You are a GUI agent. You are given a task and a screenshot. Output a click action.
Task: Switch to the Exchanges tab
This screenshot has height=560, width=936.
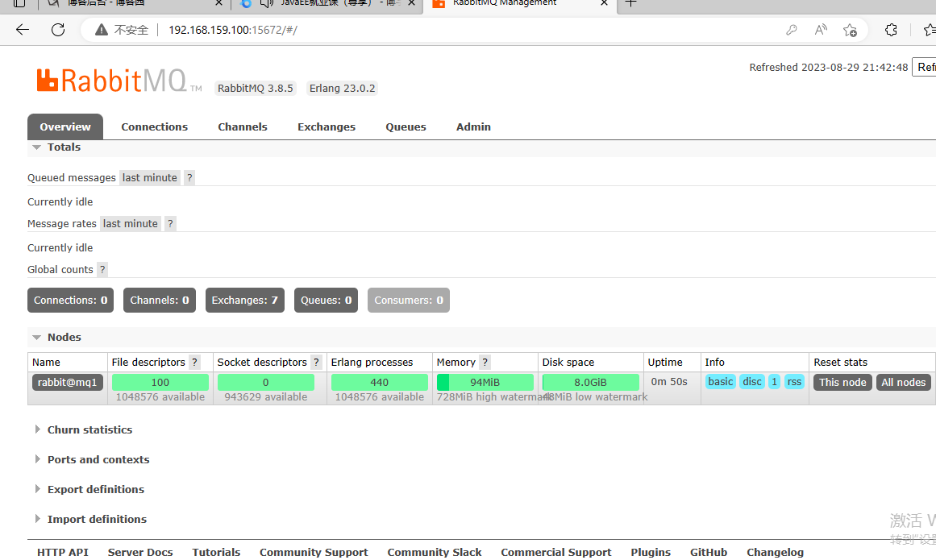(327, 127)
